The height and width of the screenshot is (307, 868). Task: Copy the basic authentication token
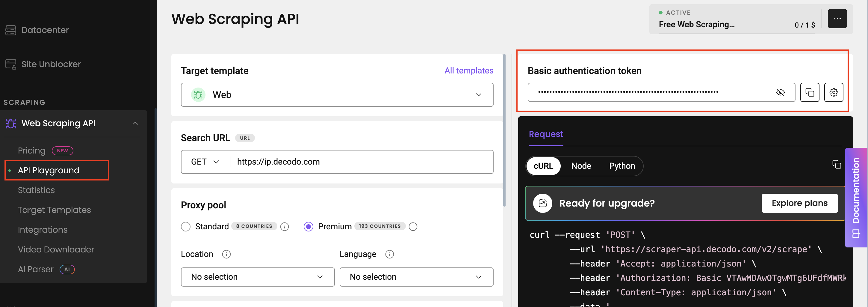(x=810, y=92)
